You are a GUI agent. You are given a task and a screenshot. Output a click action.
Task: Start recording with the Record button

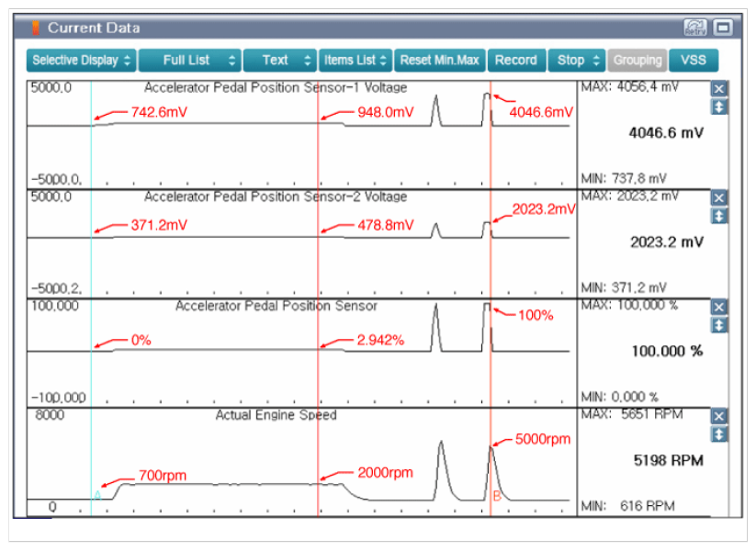[x=515, y=61]
